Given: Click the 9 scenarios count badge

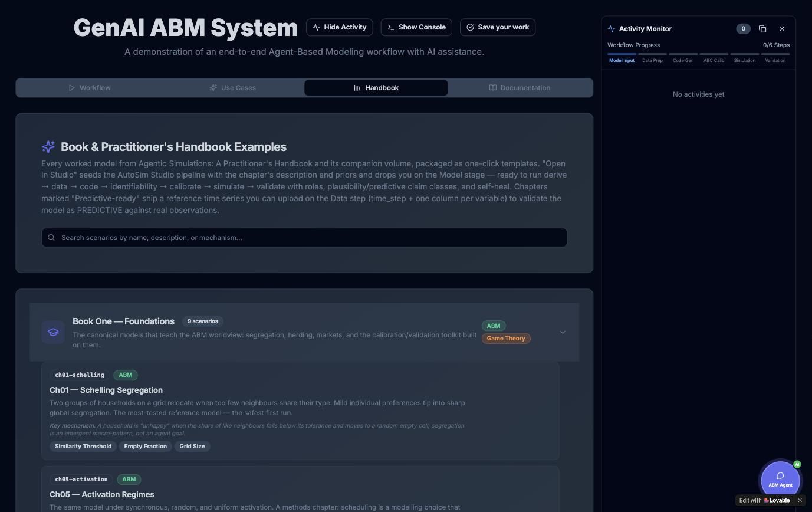Looking at the screenshot, I should (203, 321).
